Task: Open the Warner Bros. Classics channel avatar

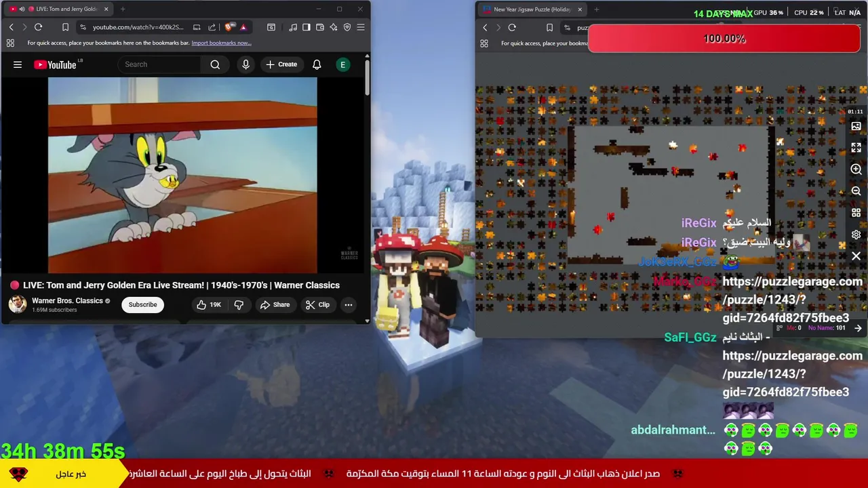Action: 18,304
